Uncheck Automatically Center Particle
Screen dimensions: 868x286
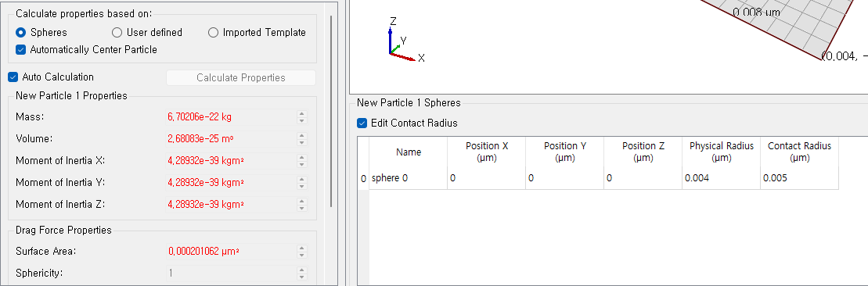point(21,50)
